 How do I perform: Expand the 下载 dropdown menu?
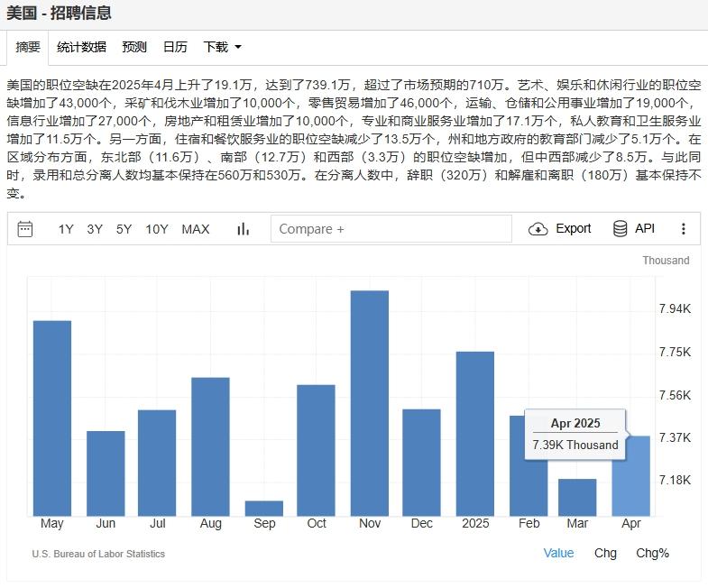pos(222,47)
